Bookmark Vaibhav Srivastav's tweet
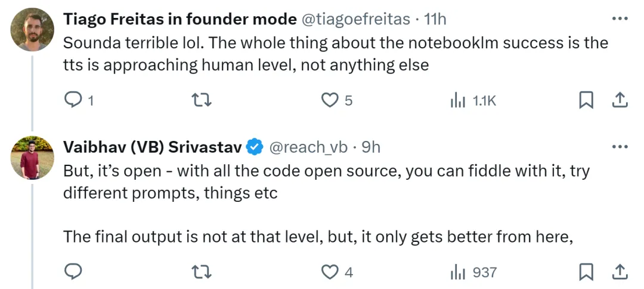The height and width of the screenshot is (289, 644). click(586, 272)
